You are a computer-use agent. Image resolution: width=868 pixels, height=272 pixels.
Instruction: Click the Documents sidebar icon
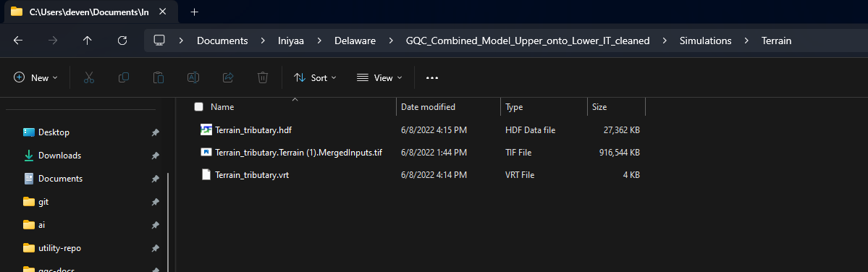pyautogui.click(x=29, y=179)
